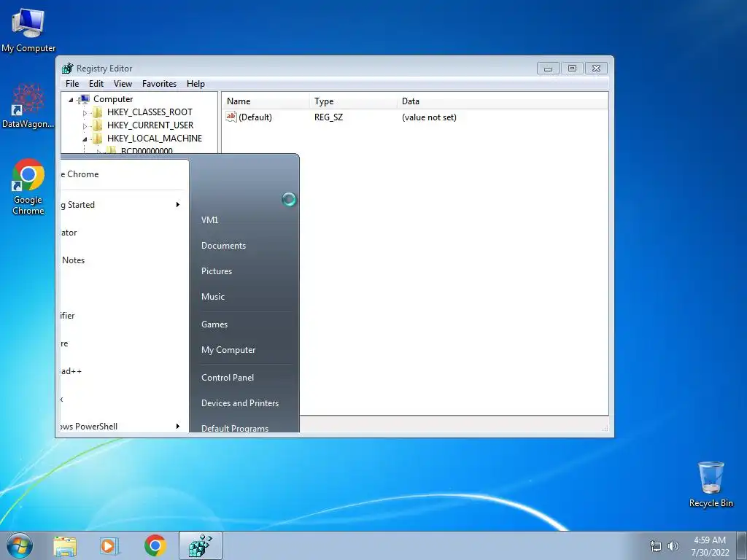Collapse the Computer tree node
Viewport: 747px width, 560px height.
[x=71, y=100]
